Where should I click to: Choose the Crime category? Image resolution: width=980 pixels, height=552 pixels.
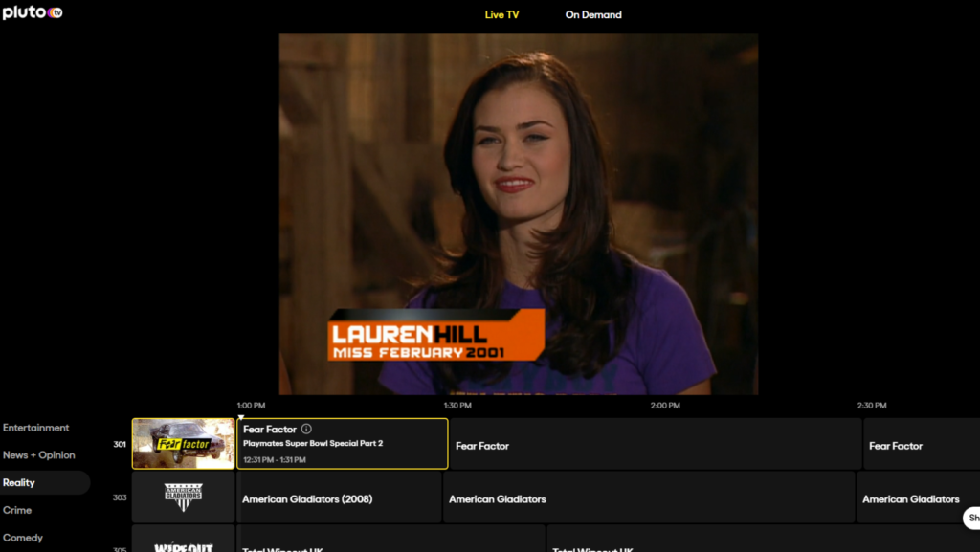[x=17, y=510]
